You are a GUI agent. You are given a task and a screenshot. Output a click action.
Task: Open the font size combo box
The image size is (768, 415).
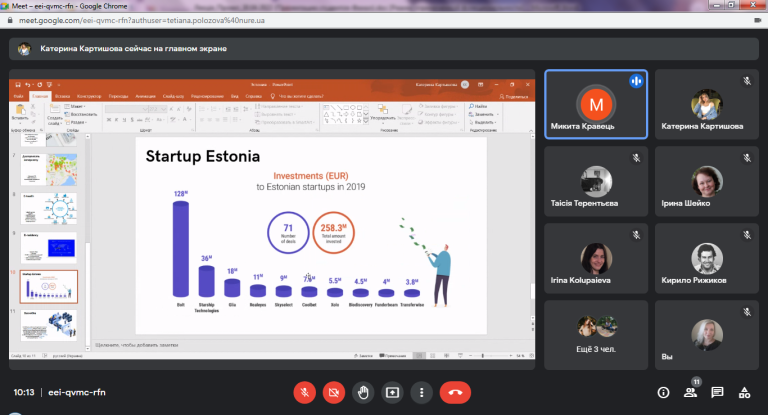[158, 109]
